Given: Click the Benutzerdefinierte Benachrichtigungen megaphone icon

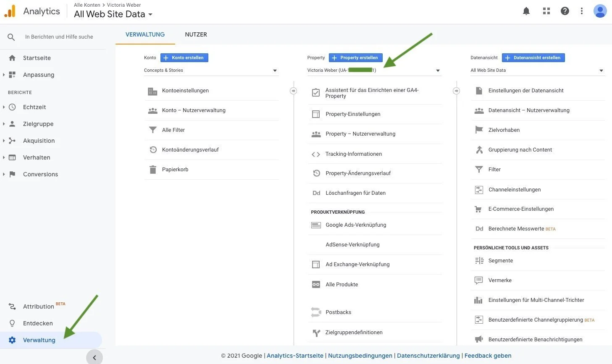Looking at the screenshot, I should click(478, 340).
